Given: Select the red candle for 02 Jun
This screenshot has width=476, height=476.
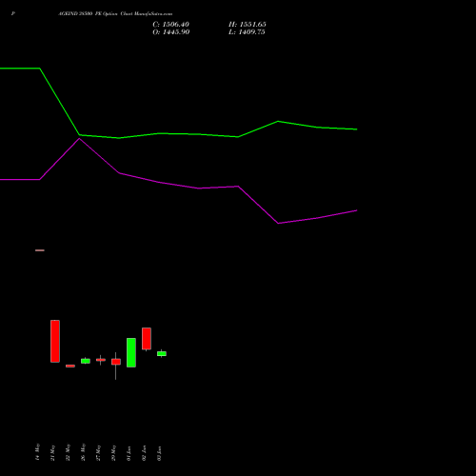Looking at the screenshot, I should (147, 339).
